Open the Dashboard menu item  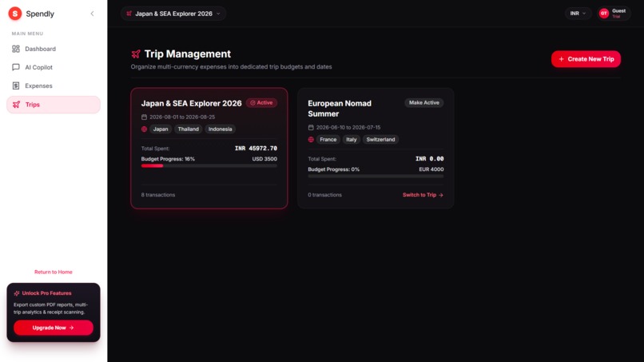(x=54, y=49)
